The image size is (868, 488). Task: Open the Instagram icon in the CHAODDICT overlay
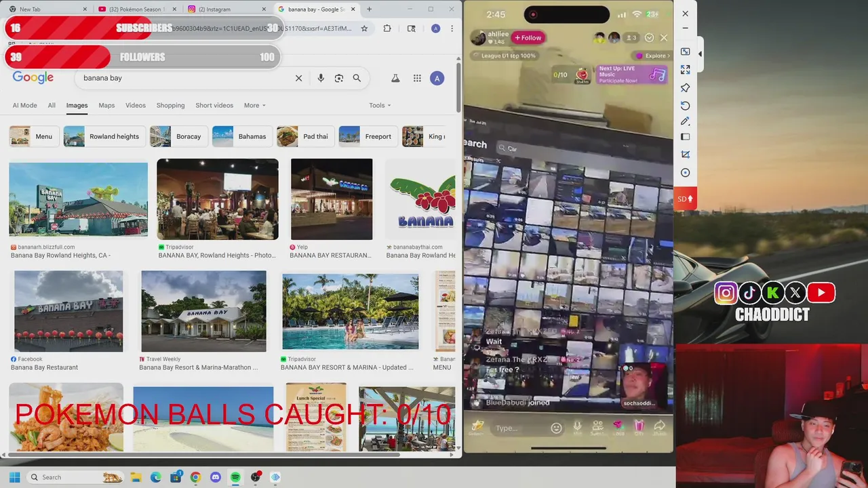pos(726,293)
